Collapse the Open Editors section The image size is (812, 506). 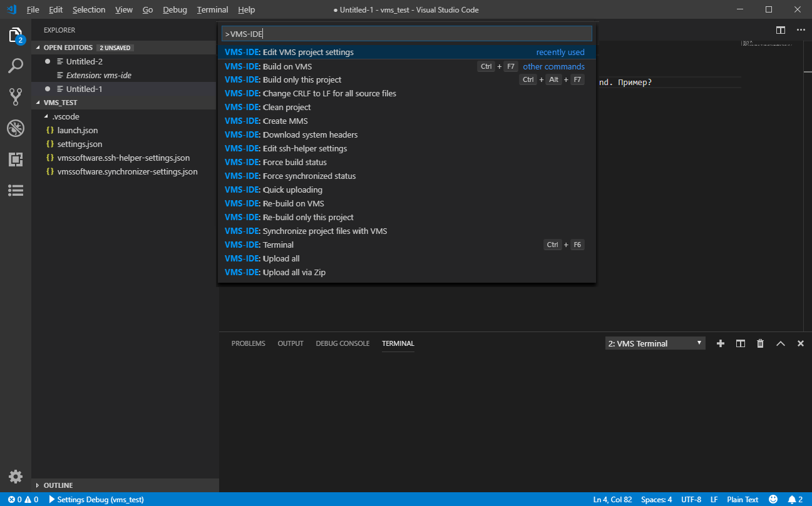click(x=68, y=48)
